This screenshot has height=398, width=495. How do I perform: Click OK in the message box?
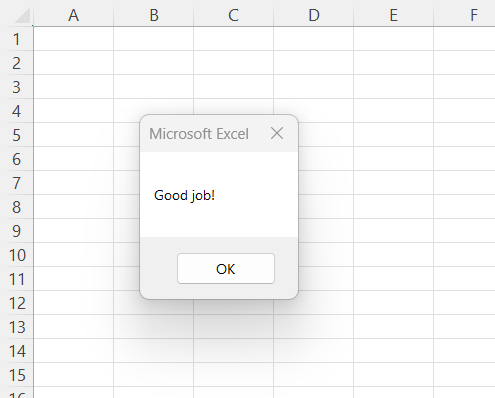(226, 269)
